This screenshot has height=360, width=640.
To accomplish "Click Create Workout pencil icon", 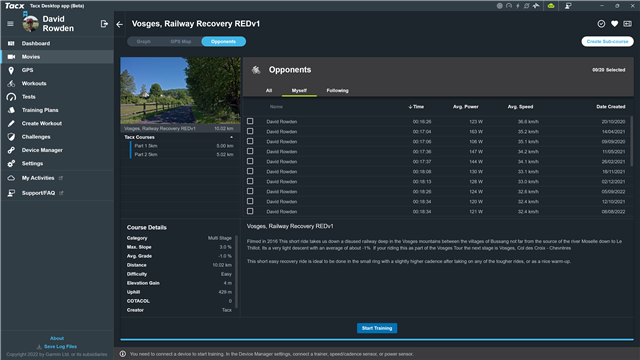I will pos(11,123).
